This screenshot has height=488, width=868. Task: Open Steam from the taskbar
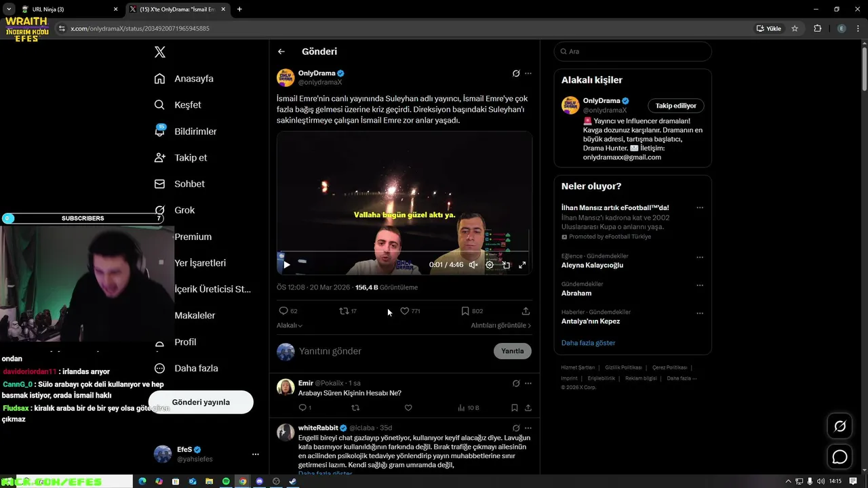293,481
